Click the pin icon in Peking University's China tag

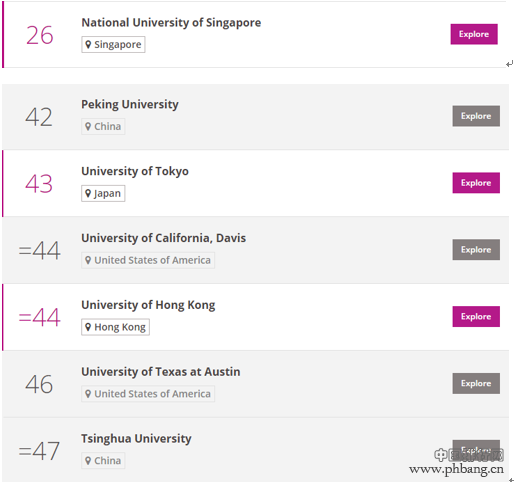pyautogui.click(x=88, y=126)
